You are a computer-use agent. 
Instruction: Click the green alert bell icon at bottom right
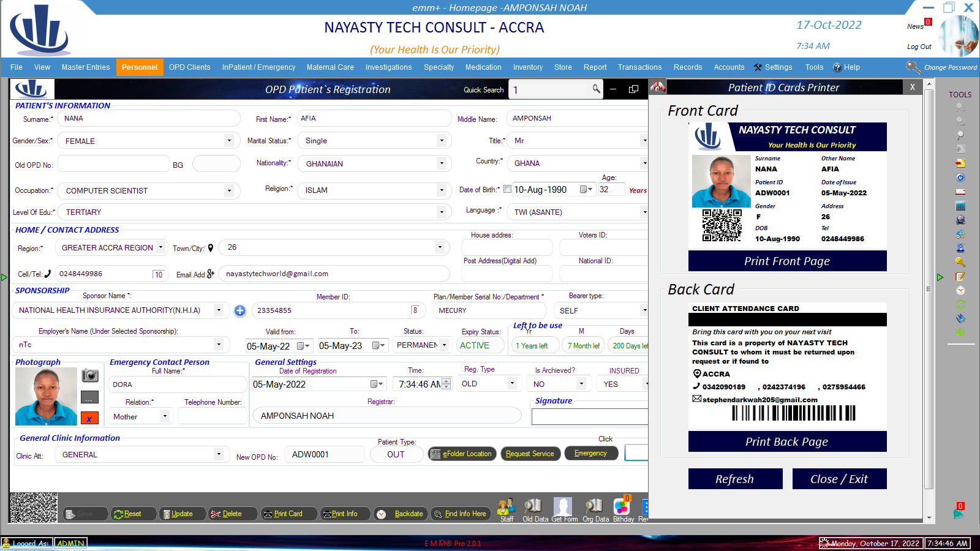pyautogui.click(x=959, y=512)
